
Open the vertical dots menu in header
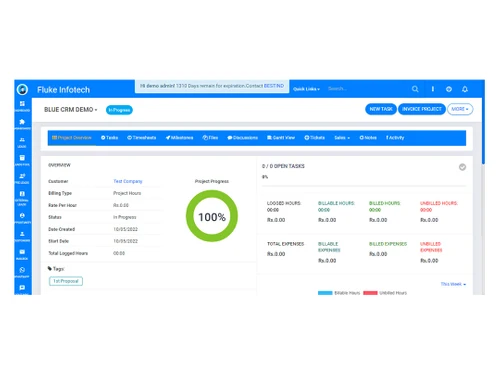[433, 89]
